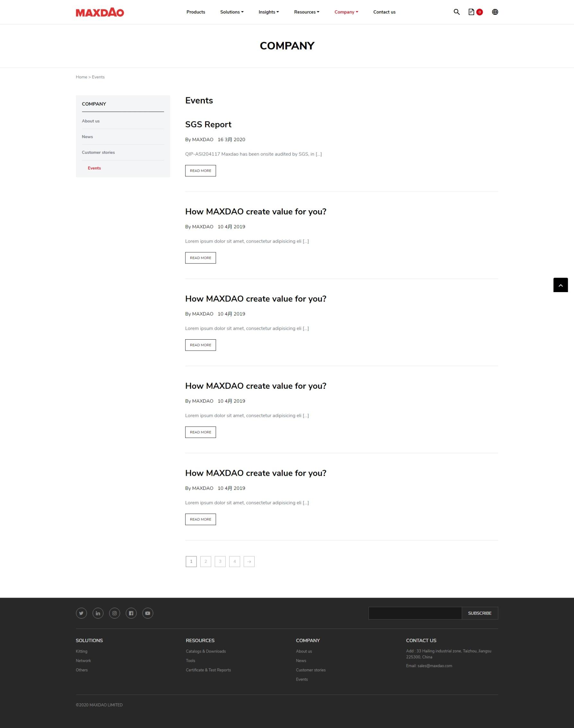Click the Hailing industrial zone address text

449,654
